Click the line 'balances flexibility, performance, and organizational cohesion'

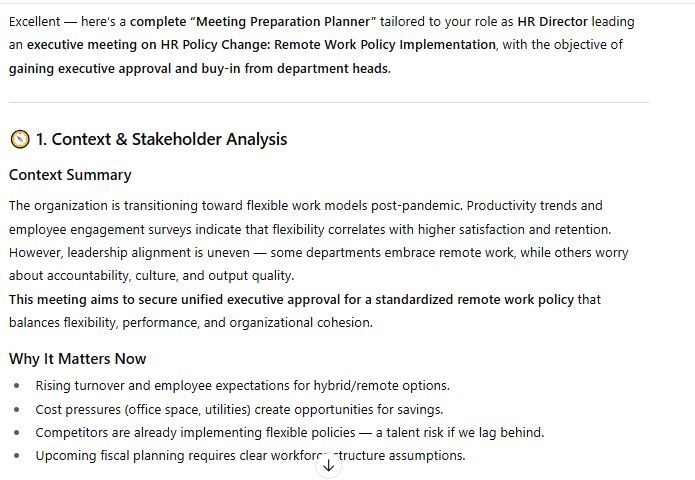click(x=190, y=322)
